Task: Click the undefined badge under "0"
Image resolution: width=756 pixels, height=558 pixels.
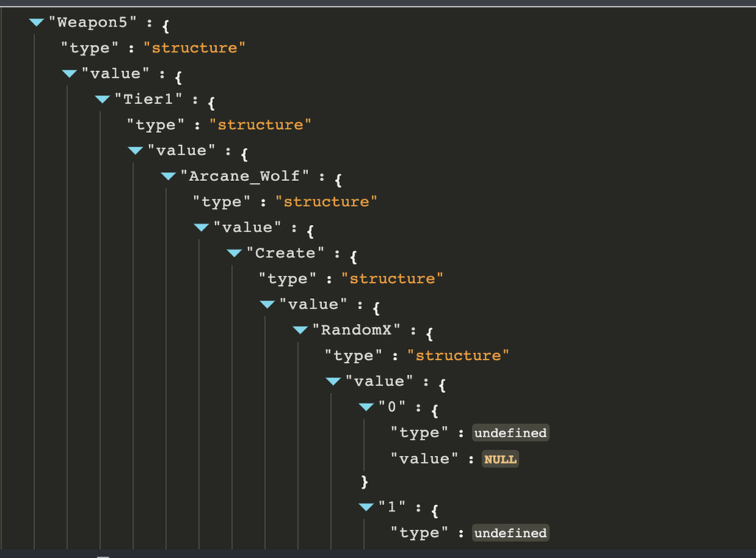Action: click(x=510, y=433)
